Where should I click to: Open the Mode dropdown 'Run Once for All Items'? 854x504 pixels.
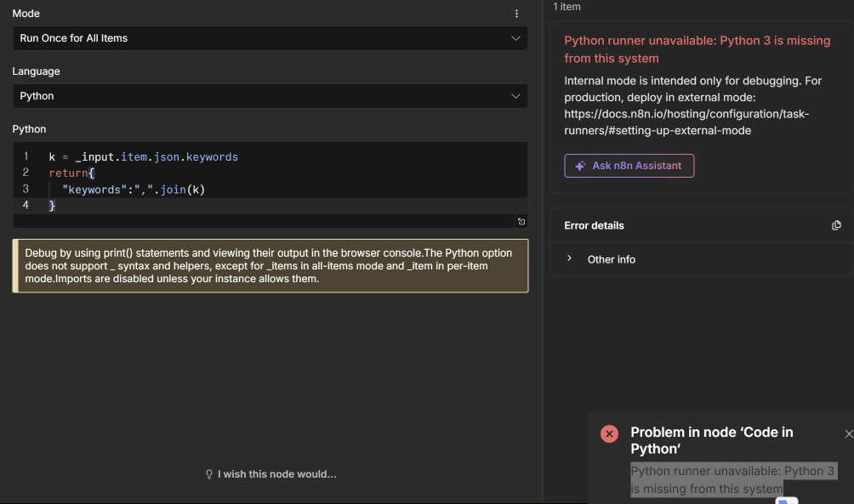click(270, 38)
